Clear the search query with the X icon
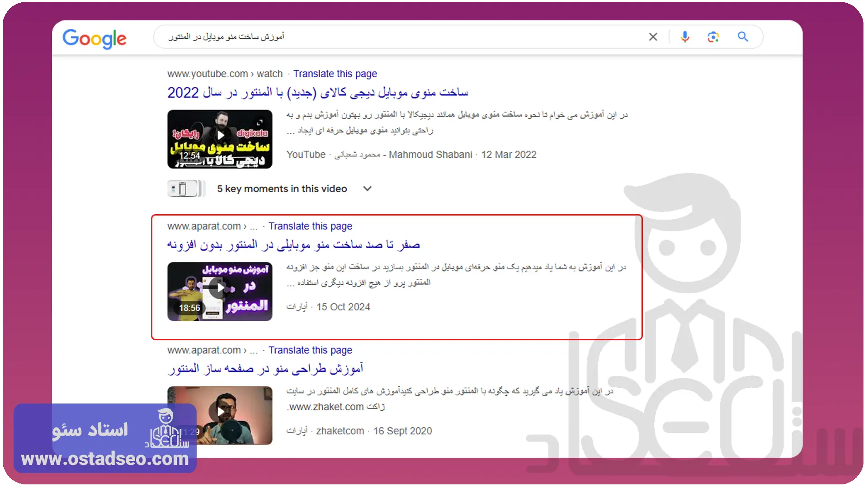Viewport: 868px width, 488px height. point(653,37)
